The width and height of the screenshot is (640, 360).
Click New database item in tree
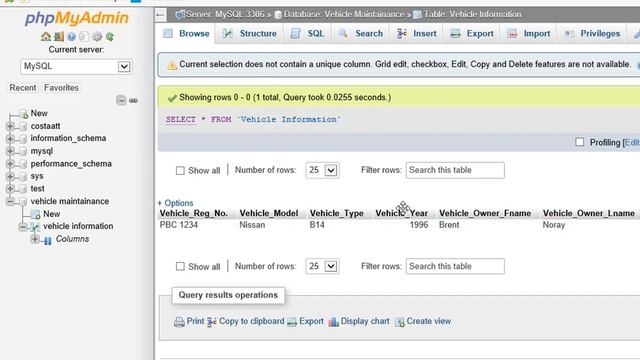pos(39,113)
